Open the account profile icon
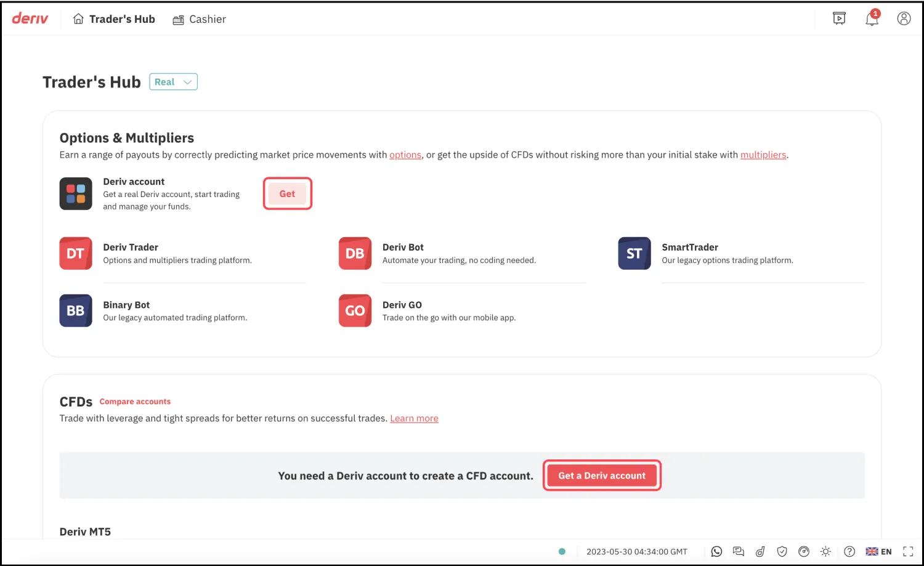This screenshot has height=566, width=924. (x=904, y=18)
